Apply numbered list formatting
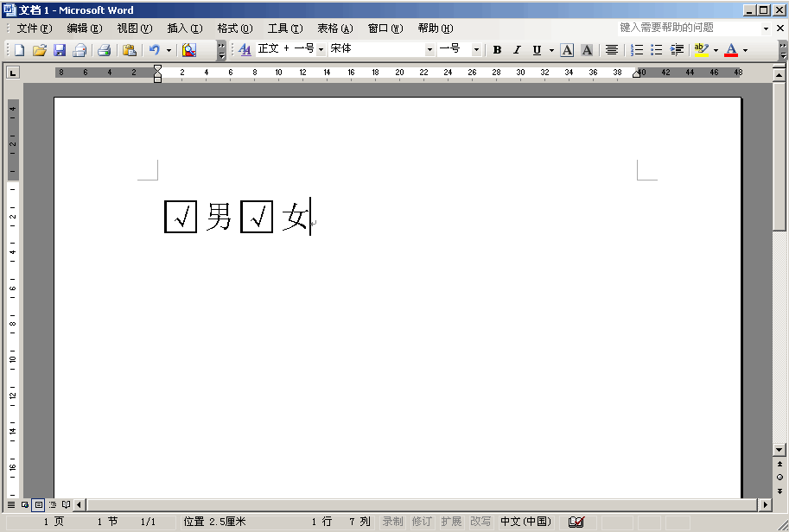Viewport: 789px width, 532px height. pos(637,50)
